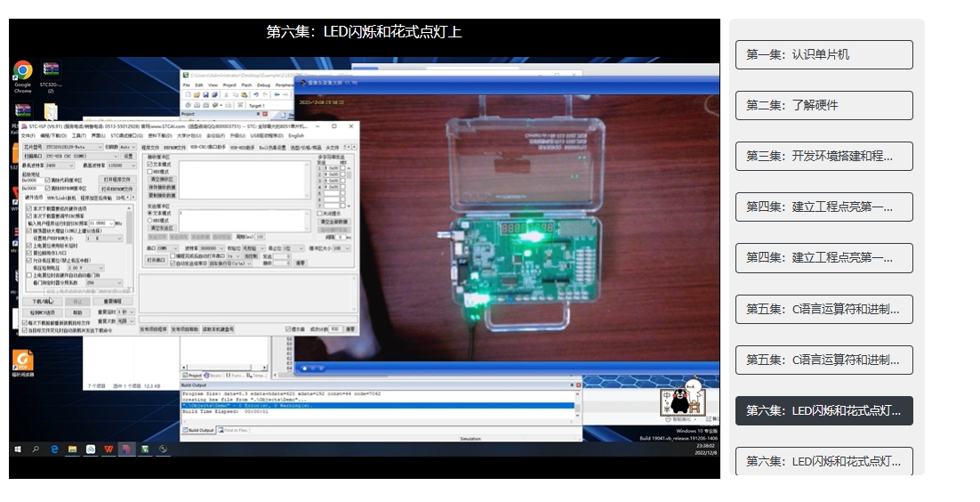Viewport: 980px width, 502px height.
Task: Click Keil Paste toolbar icon
Action: pos(244,95)
